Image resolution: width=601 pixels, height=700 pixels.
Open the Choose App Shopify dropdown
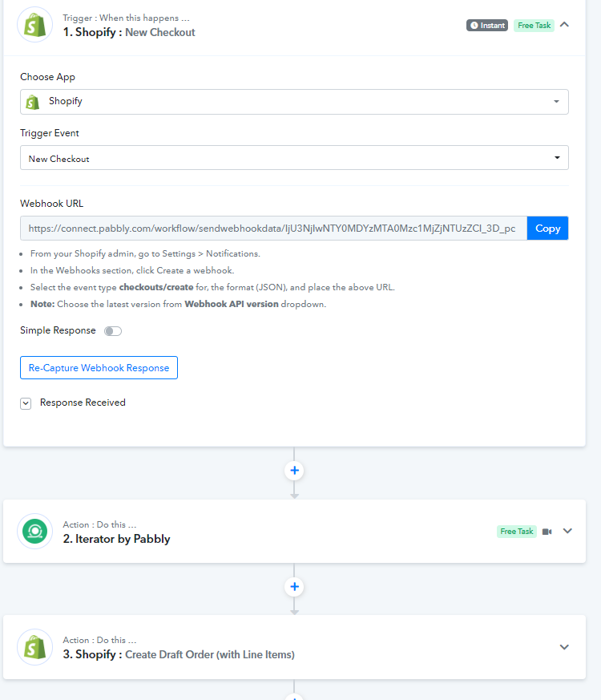pos(294,102)
